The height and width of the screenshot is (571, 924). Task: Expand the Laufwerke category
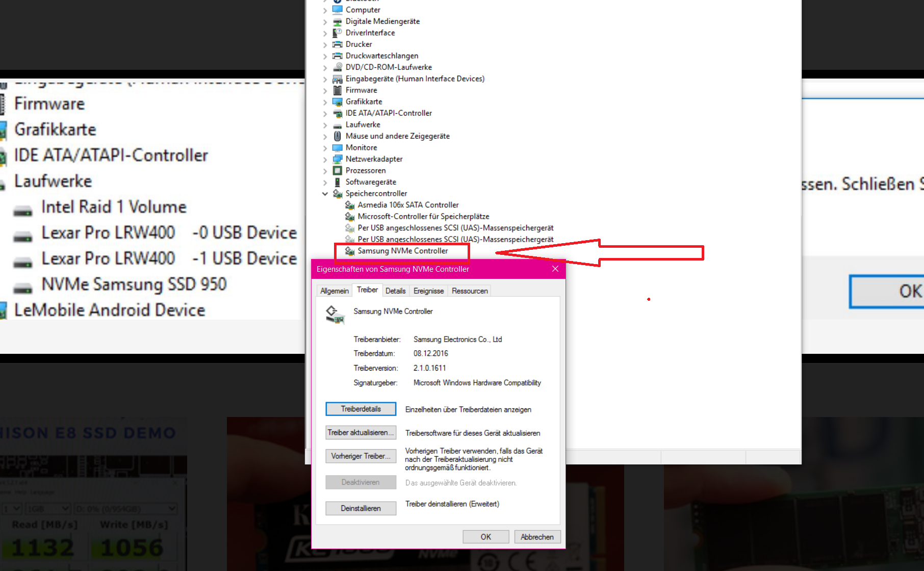pos(325,125)
